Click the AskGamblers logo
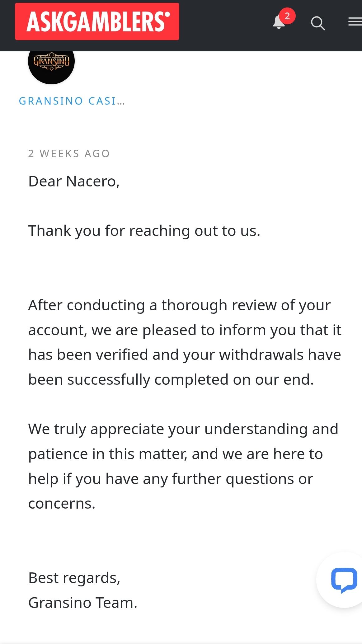Image resolution: width=362 pixels, height=644 pixels. [97, 21]
